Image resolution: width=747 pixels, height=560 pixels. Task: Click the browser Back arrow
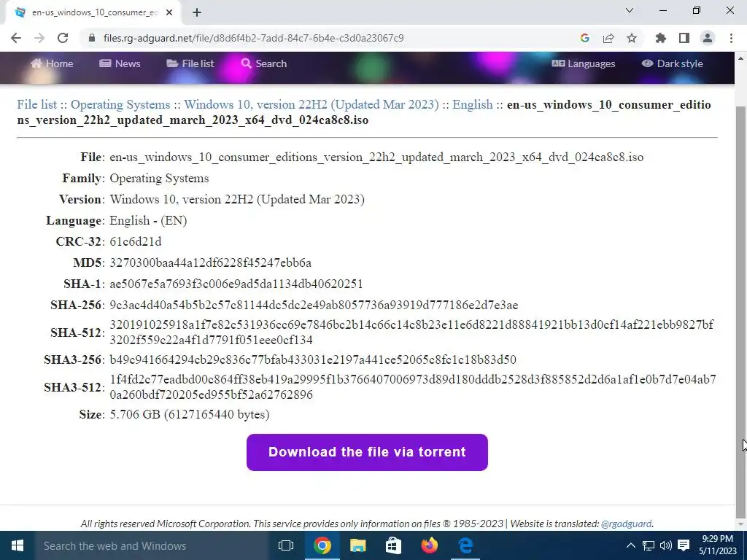click(16, 38)
